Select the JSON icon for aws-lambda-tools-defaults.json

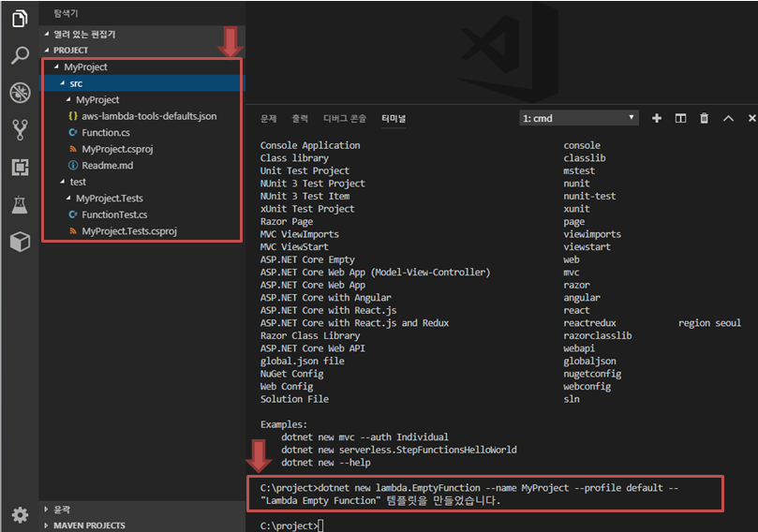[73, 116]
